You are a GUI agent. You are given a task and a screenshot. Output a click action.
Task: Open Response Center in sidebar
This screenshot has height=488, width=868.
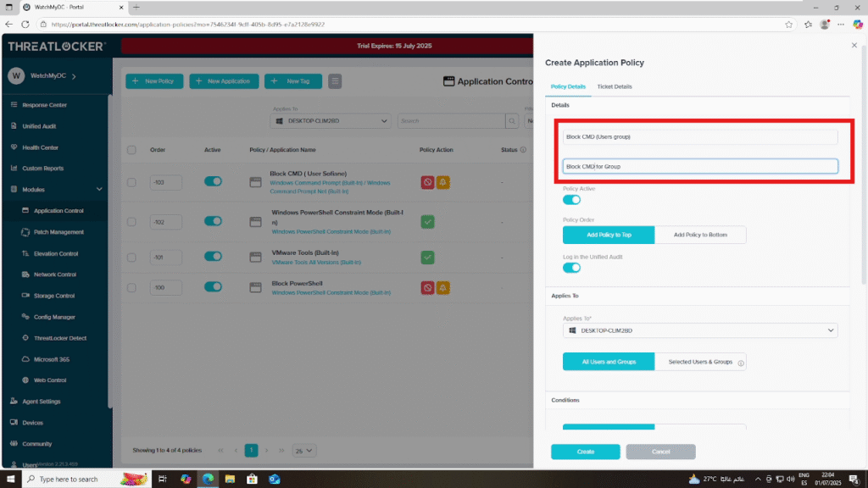pos(44,104)
